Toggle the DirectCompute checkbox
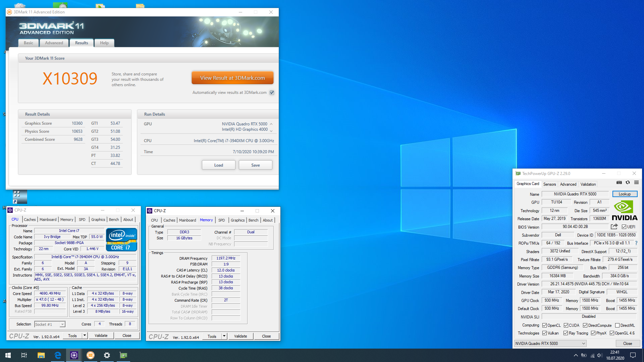The width and height of the screenshot is (644, 362). 585,325
